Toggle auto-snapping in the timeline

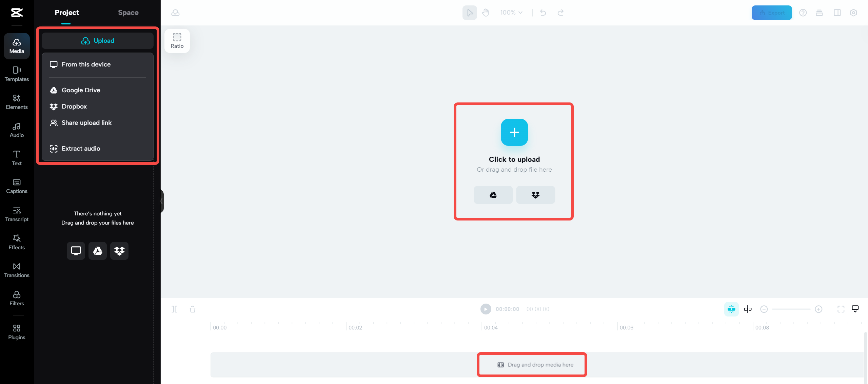point(731,309)
